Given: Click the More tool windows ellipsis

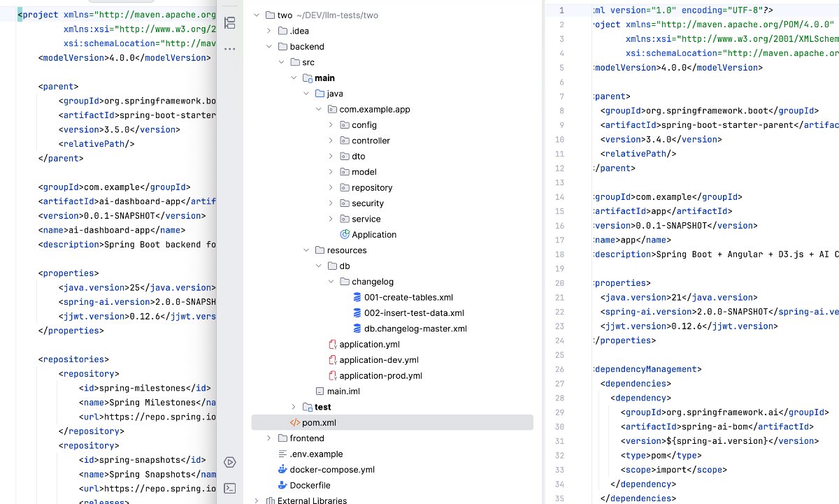Looking at the screenshot, I should [229, 50].
